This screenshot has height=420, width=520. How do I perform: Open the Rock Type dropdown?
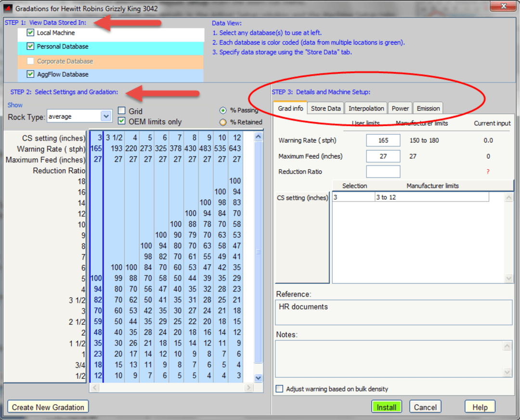[x=106, y=116]
